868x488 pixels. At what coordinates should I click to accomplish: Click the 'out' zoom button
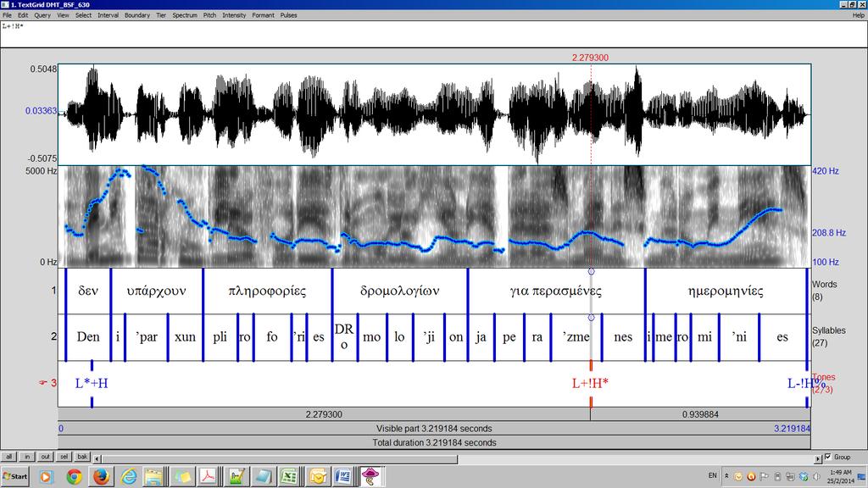pyautogui.click(x=46, y=457)
